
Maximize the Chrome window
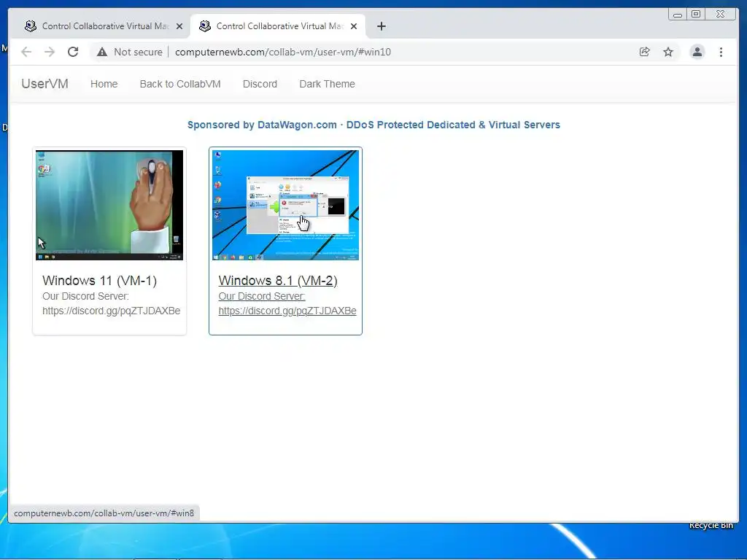696,15
